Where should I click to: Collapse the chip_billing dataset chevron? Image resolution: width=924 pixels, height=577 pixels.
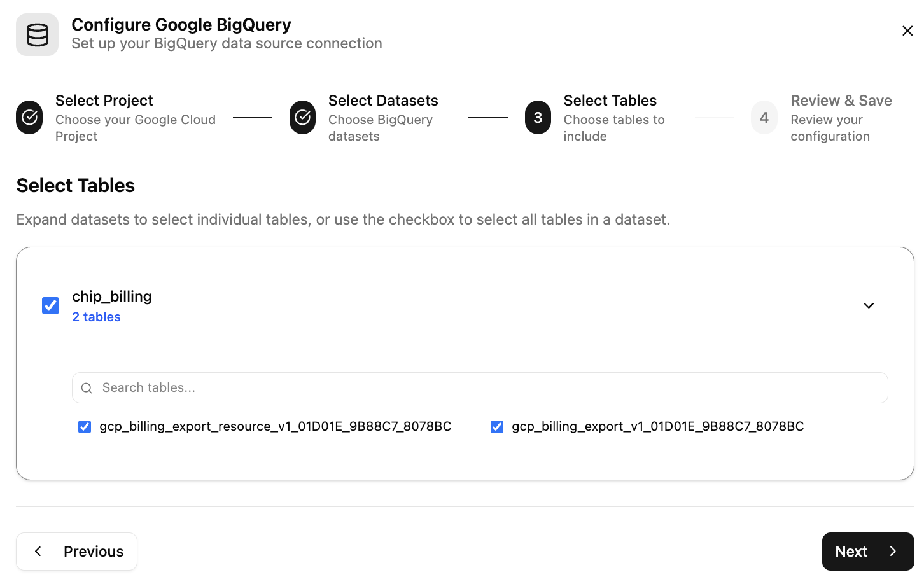click(869, 305)
